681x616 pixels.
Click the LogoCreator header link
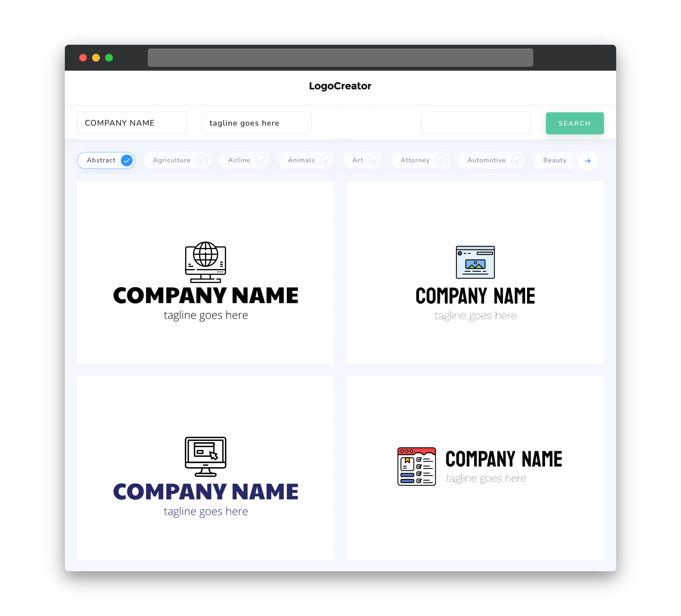click(340, 86)
